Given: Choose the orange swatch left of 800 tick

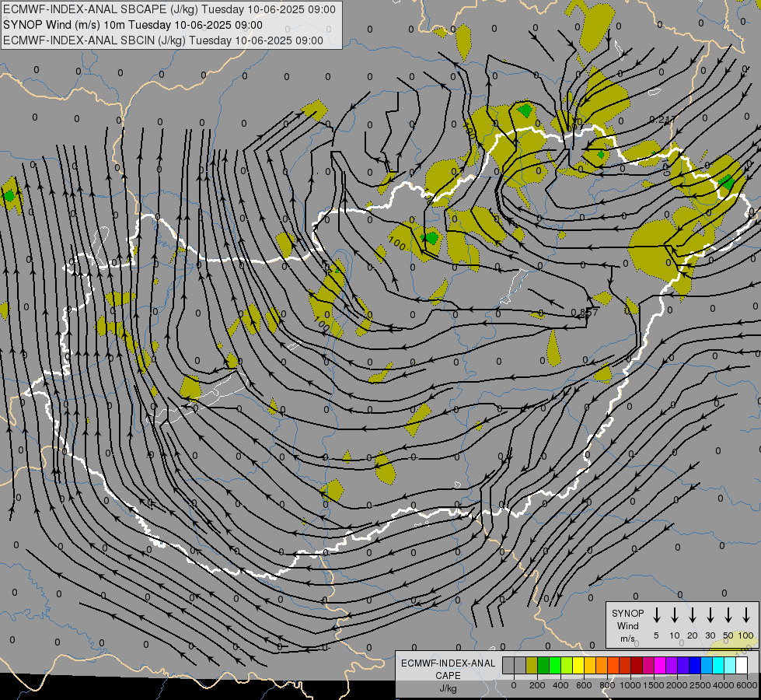Looking at the screenshot, I should (x=602, y=665).
